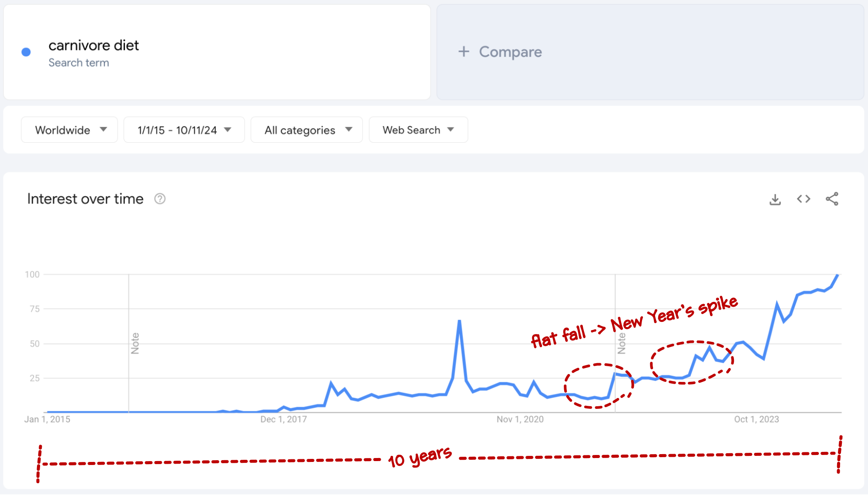Image resolution: width=868 pixels, height=495 pixels.
Task: Expand the date range dropdown
Action: tap(183, 130)
